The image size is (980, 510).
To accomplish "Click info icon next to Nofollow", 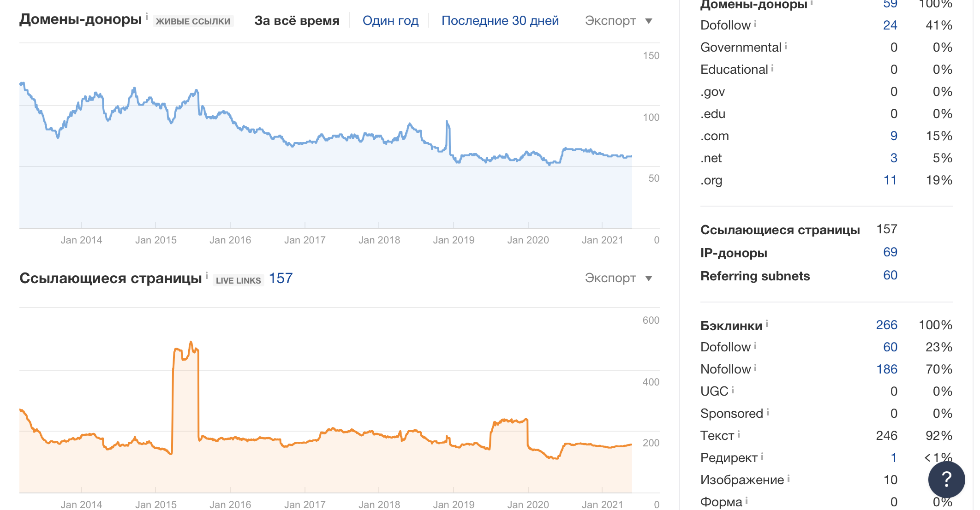I will [755, 368].
